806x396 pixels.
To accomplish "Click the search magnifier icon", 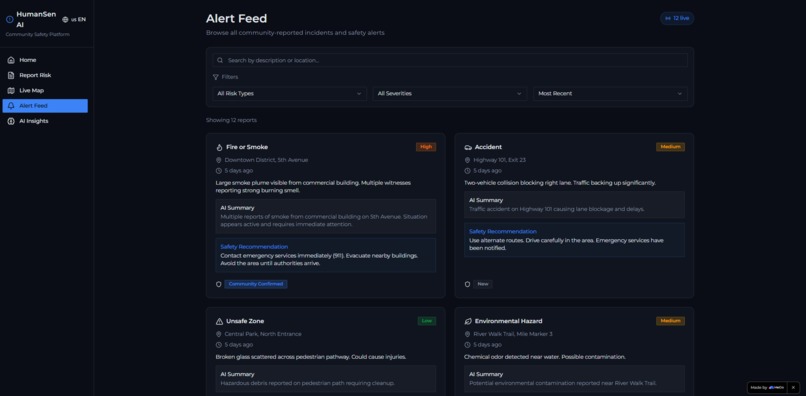I will (x=220, y=60).
